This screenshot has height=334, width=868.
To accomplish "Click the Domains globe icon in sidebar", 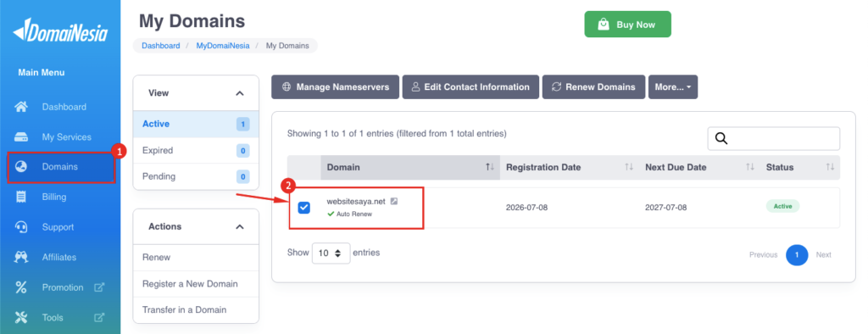I will click(21, 167).
